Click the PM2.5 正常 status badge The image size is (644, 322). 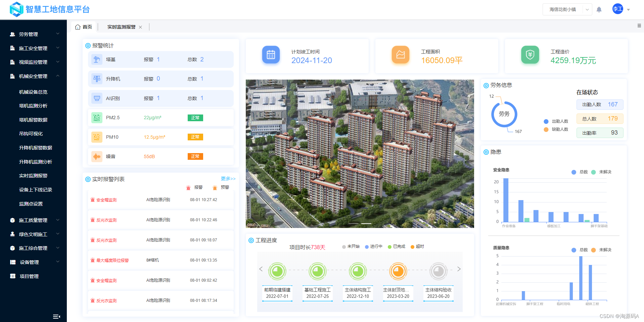(195, 118)
